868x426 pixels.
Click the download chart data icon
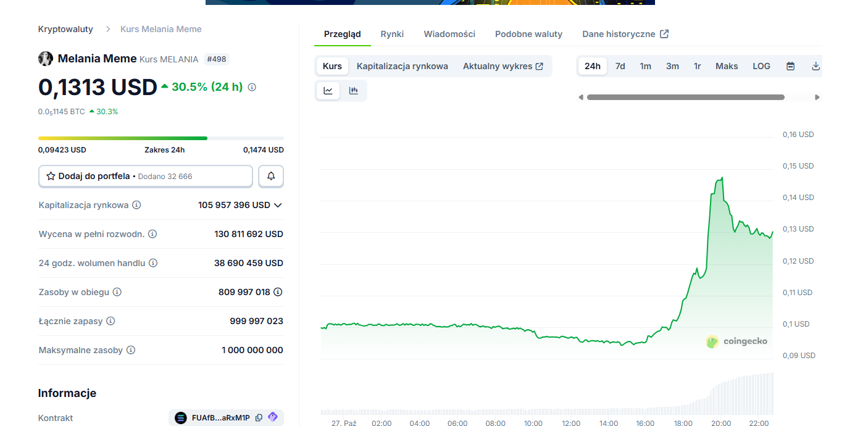816,66
